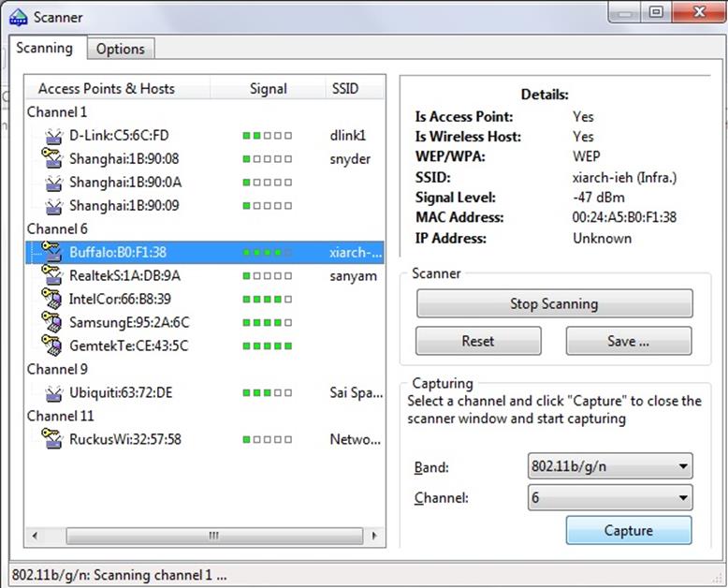Open the Channel dropdown set to 6
This screenshot has height=588, width=728.
(610, 497)
